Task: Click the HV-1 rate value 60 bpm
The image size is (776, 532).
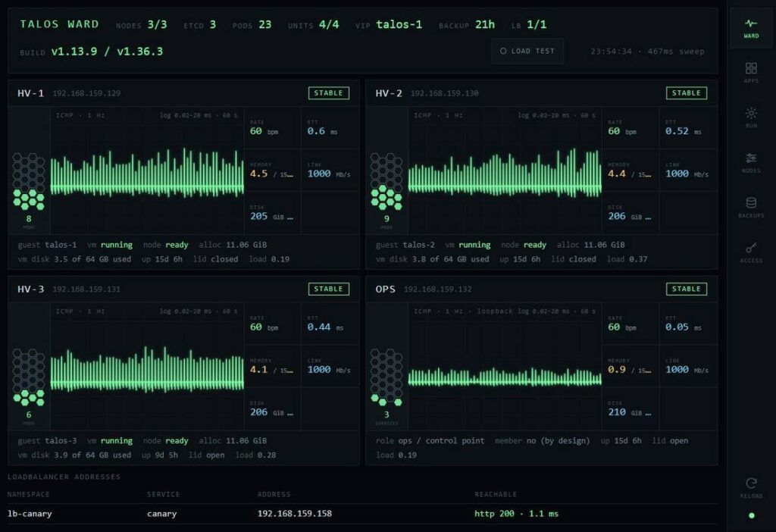Action: [264, 131]
